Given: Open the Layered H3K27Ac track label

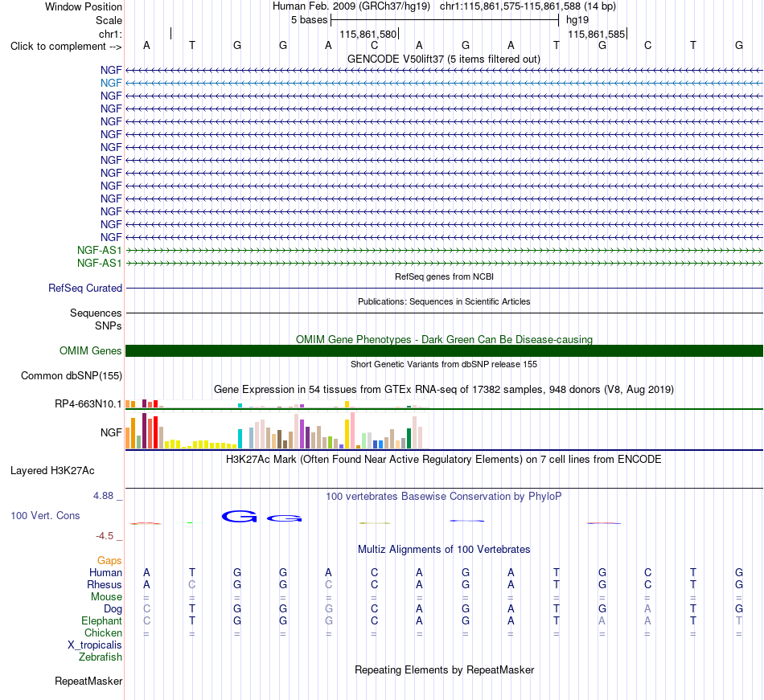Looking at the screenshot, I should click(52, 471).
